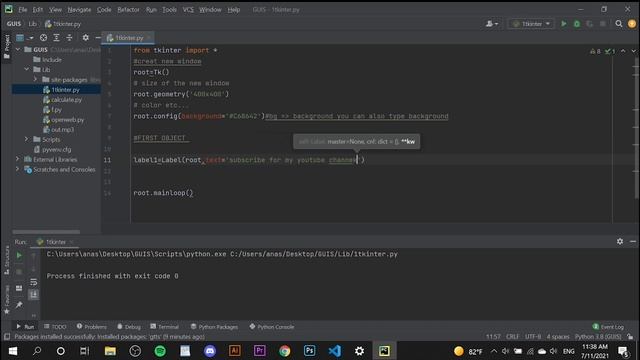Toggle soft-wrap icon in Run console
The height and width of the screenshot is (360, 640).
coord(33,282)
